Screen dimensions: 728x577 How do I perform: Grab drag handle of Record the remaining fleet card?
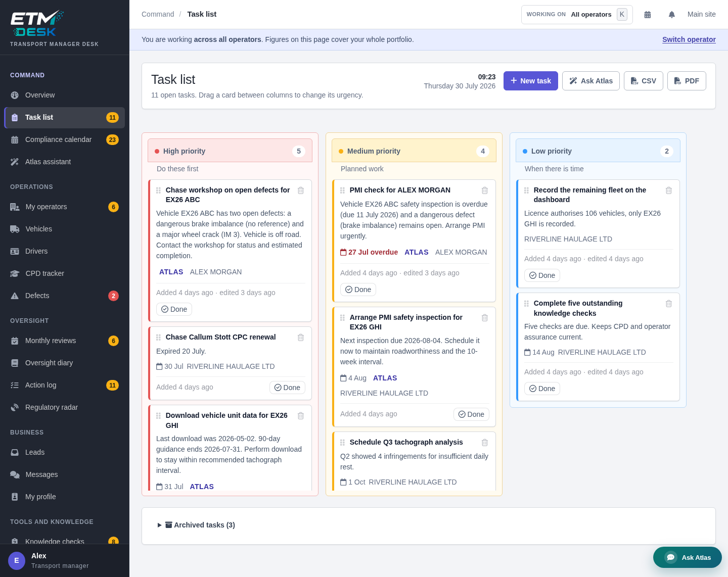click(526, 190)
